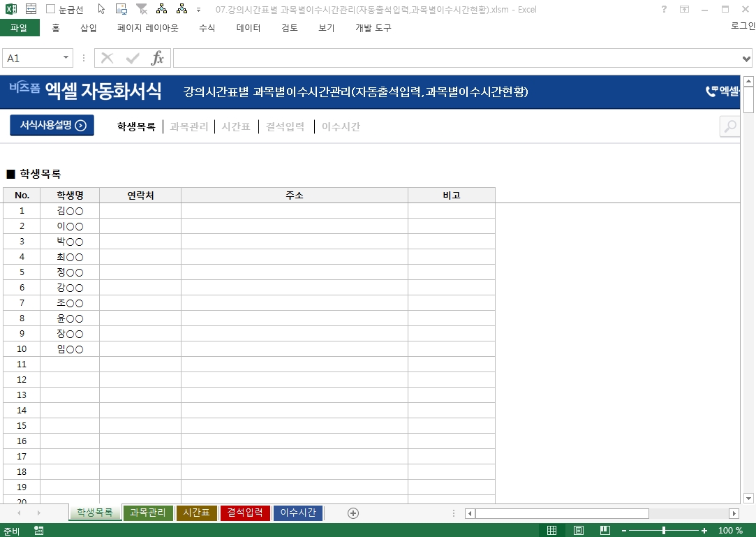The height and width of the screenshot is (537, 756).
Task: Open Customize Quick Access Toolbar dropdown
Action: pos(199,10)
